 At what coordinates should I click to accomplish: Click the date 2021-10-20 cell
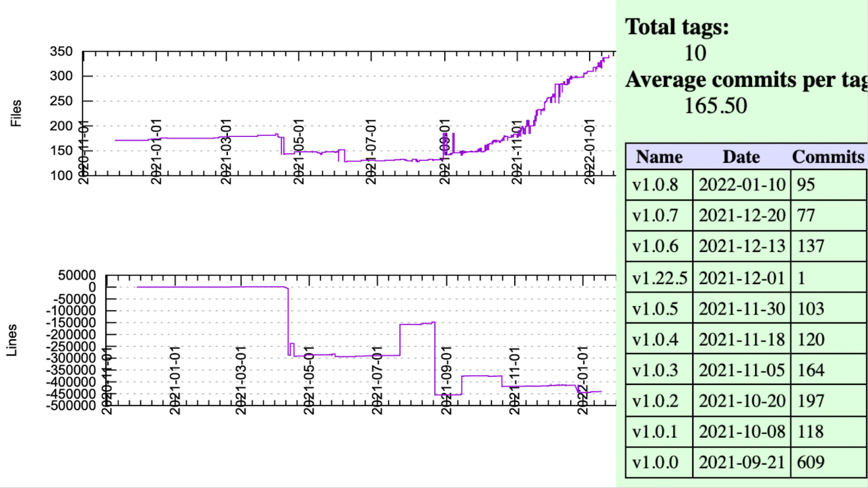coord(742,401)
